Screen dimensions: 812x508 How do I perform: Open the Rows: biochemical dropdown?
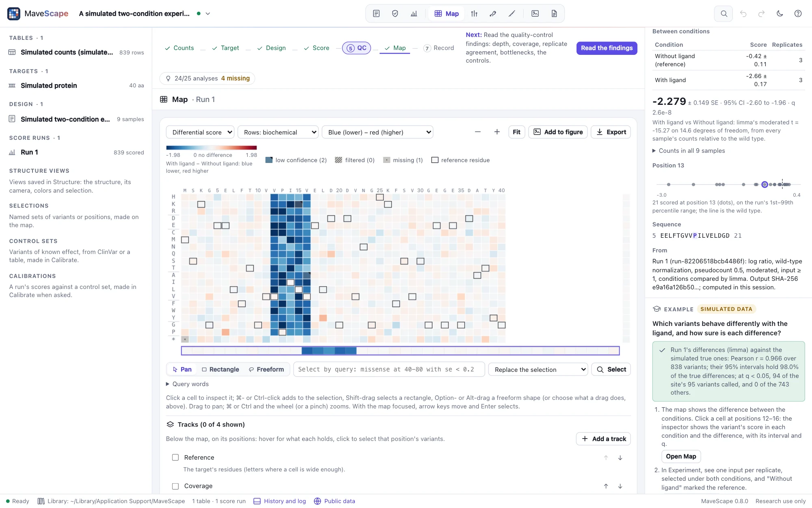[278, 132]
